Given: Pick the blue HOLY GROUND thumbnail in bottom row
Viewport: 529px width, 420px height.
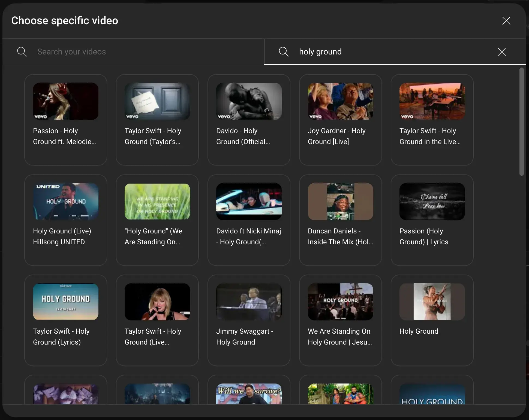Looking at the screenshot, I should tap(432, 394).
